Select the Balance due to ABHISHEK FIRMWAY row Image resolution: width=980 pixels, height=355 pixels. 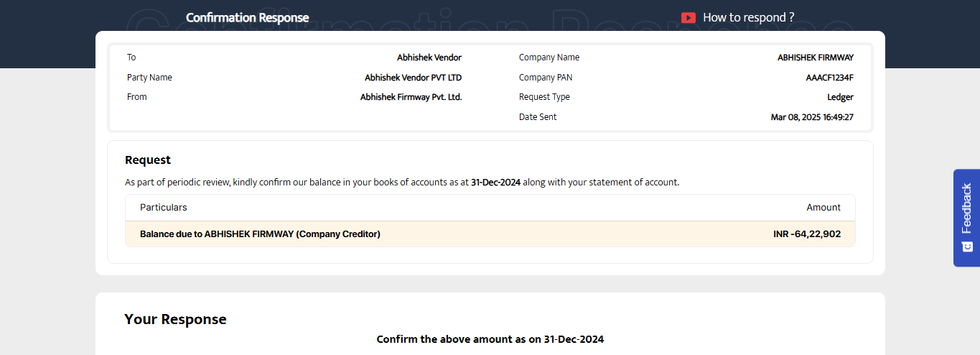coord(260,234)
